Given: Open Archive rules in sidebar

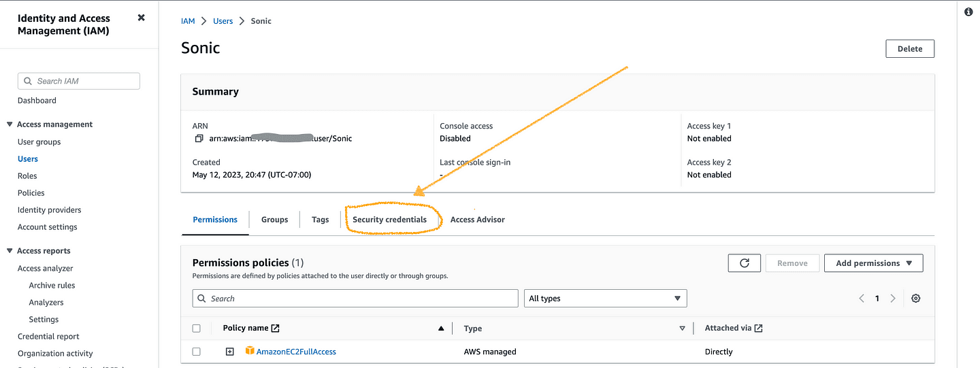Looking at the screenshot, I should 52,286.
